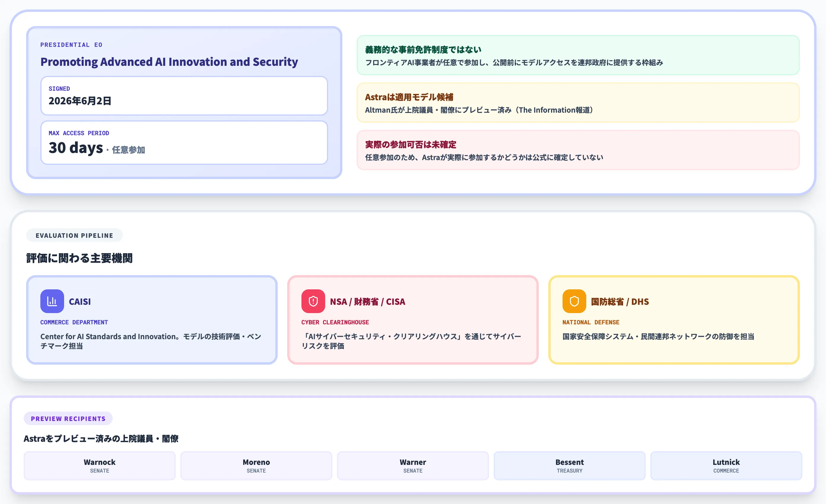Image resolution: width=826 pixels, height=504 pixels.
Task: Click the Altman氏が上院議員 description line
Action: (x=479, y=110)
